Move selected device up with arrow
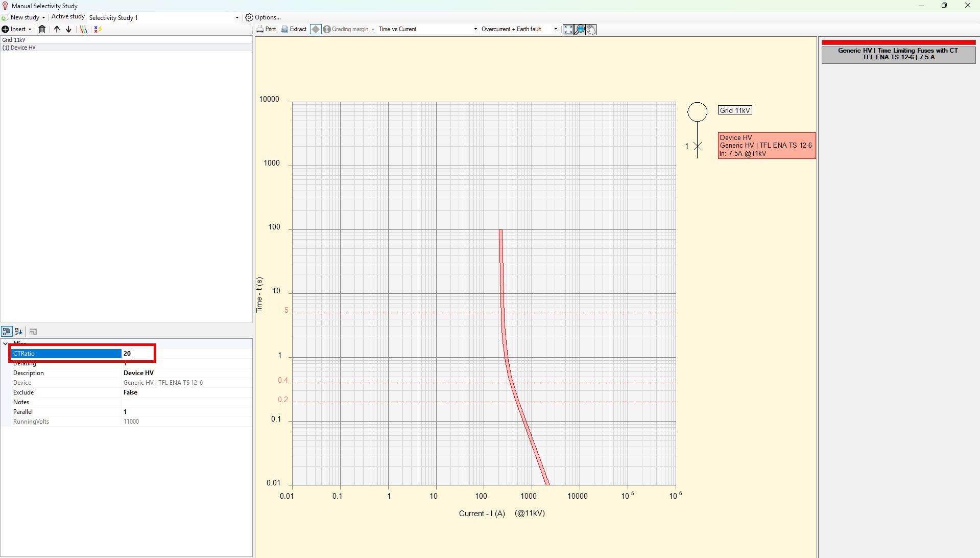 57,29
